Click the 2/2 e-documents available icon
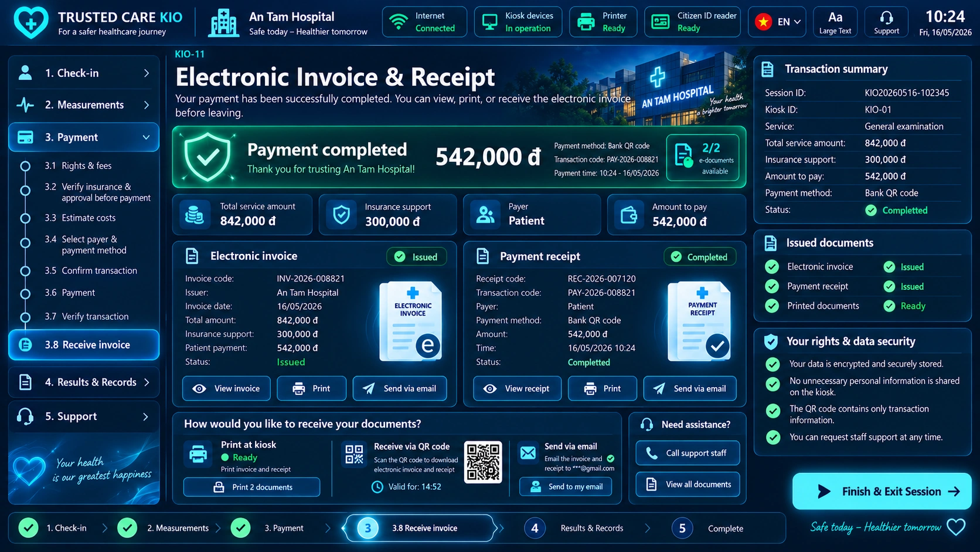The width and height of the screenshot is (980, 552). click(684, 155)
